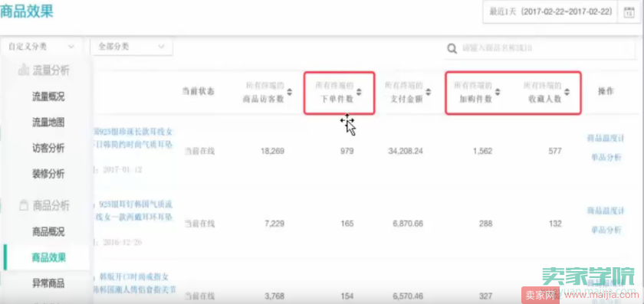Click the 165 order count value
This screenshot has height=304, width=644.
tap(347, 224)
